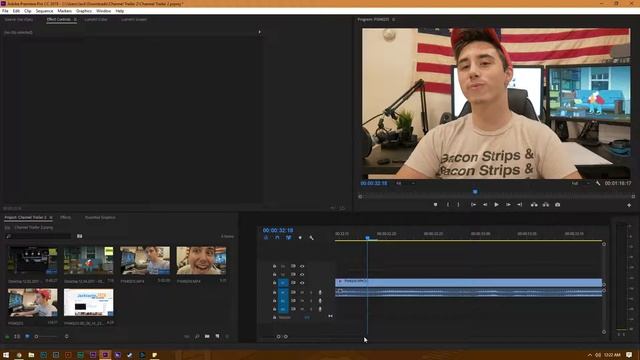Step forward one frame
This screenshot has width=640, height=360.
pos(508,204)
